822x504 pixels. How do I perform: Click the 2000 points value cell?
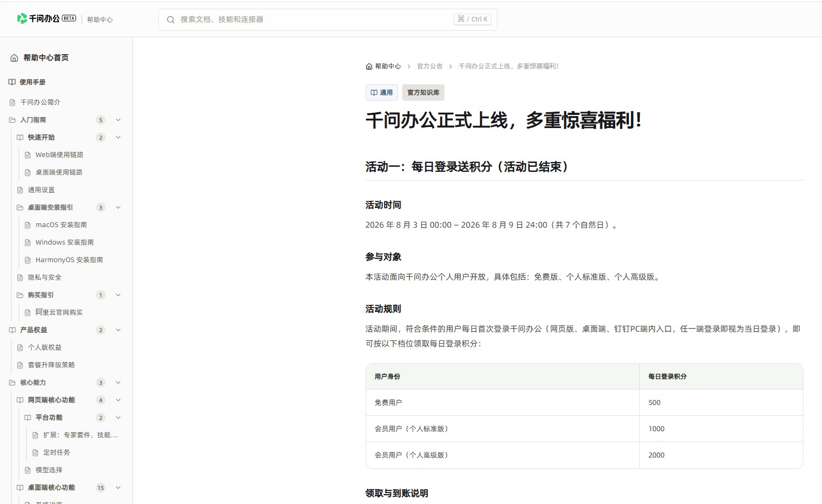(721, 455)
